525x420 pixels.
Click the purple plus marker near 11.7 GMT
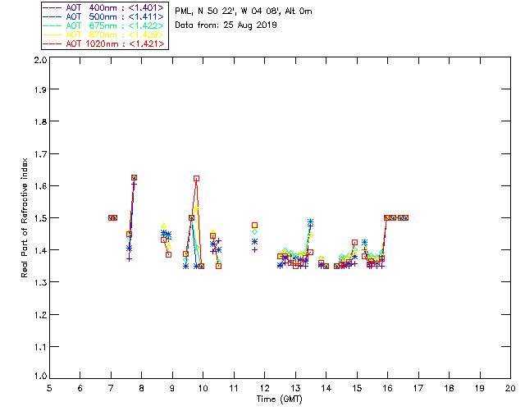[254, 250]
